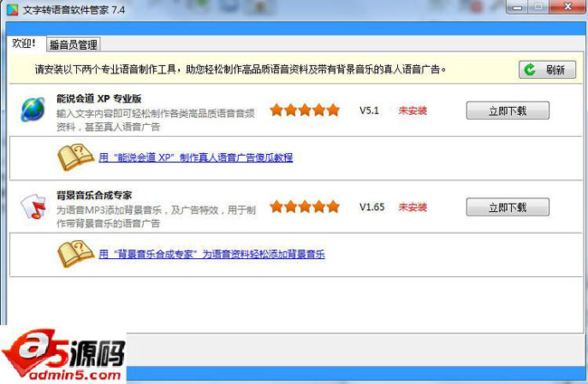Click the 未安装 status for 能说会道 XP

click(413, 110)
